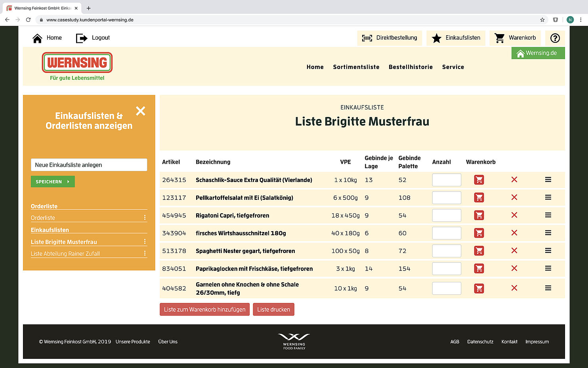
Task: Open Impressum footer link
Action: tap(537, 342)
